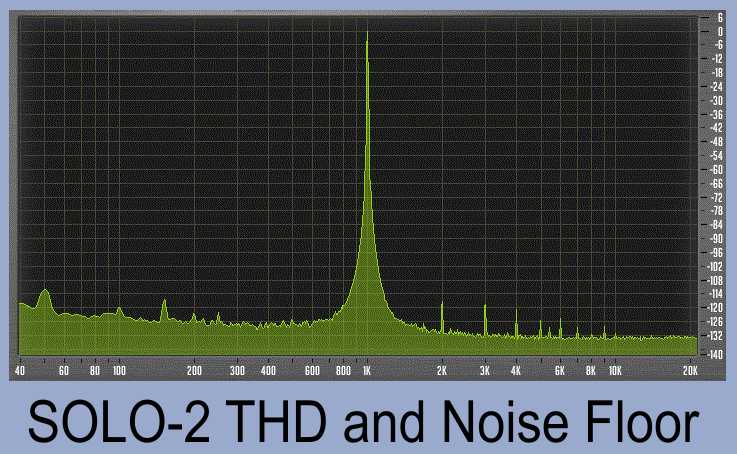Image resolution: width=737 pixels, height=454 pixels.
Task: Click the 'SOLO-2 THD and Noise Floor' caption
Action: pos(364,422)
